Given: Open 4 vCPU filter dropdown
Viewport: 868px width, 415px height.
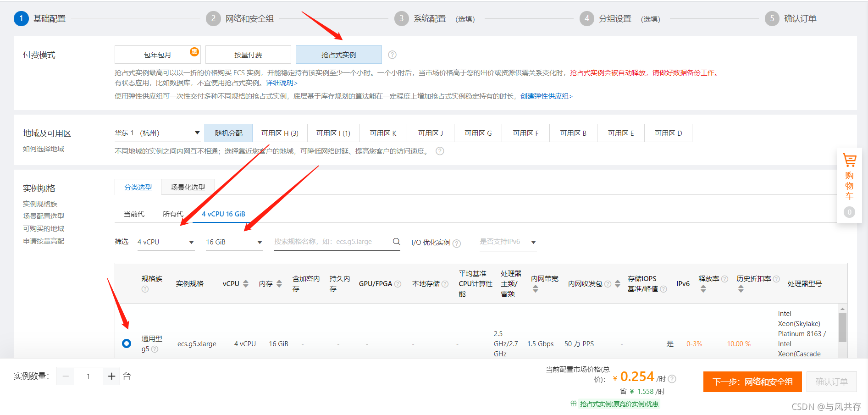Looking at the screenshot, I should click(166, 242).
